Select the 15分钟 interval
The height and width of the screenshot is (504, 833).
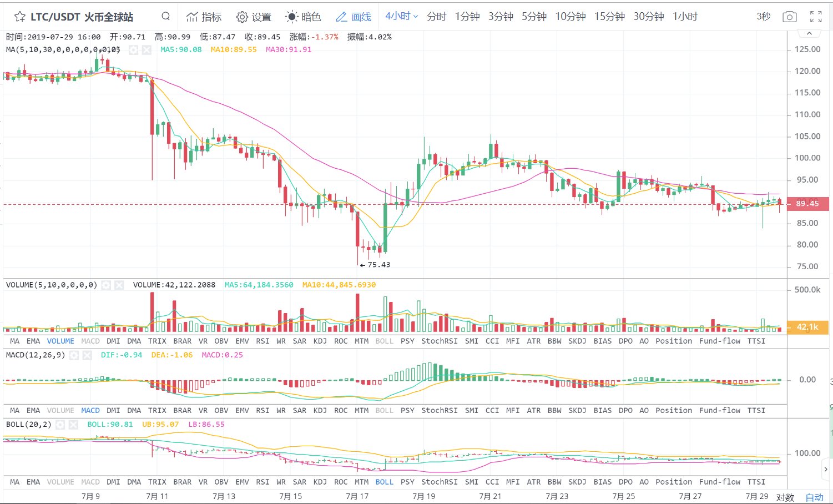click(x=609, y=17)
